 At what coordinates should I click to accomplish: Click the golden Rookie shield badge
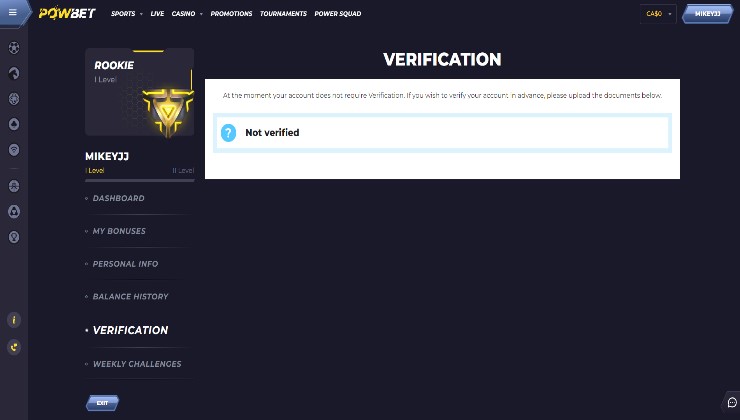point(168,111)
